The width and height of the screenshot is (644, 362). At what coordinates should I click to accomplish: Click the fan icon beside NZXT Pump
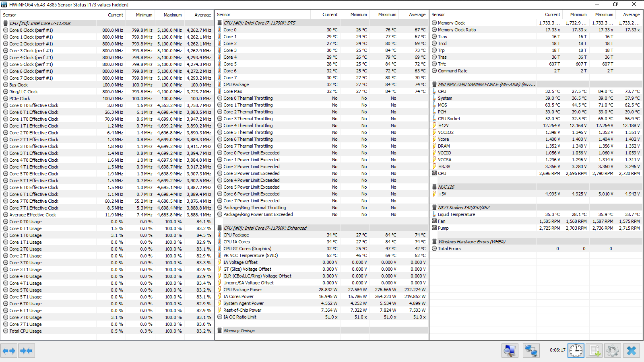tap(434, 228)
